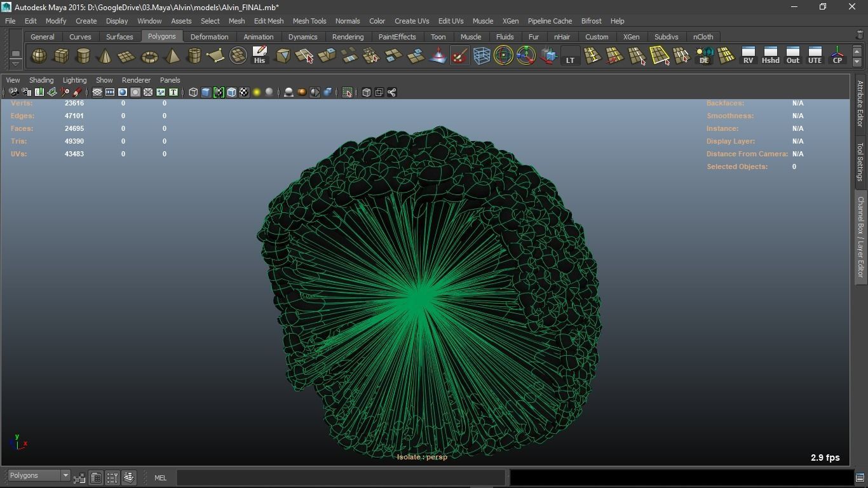Open the Shading panel menu
Screen dimensions: 868x488
tap(41, 80)
